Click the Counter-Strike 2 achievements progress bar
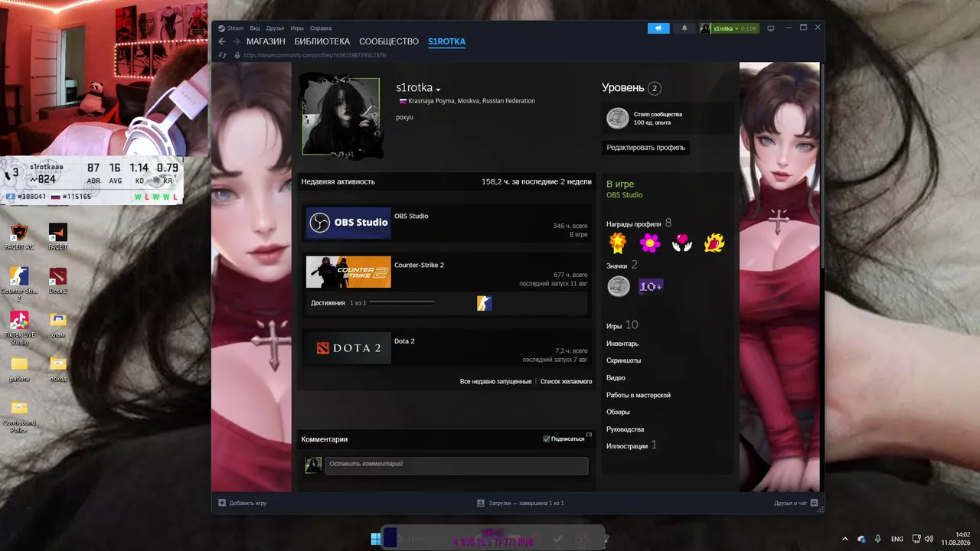This screenshot has height=551, width=980. (x=403, y=303)
